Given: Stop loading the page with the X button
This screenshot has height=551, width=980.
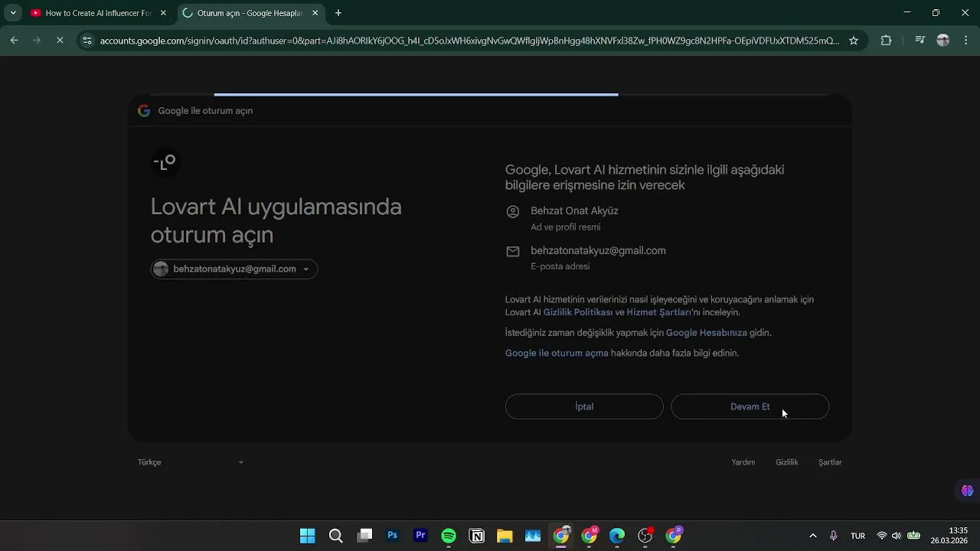Looking at the screenshot, I should point(60,41).
